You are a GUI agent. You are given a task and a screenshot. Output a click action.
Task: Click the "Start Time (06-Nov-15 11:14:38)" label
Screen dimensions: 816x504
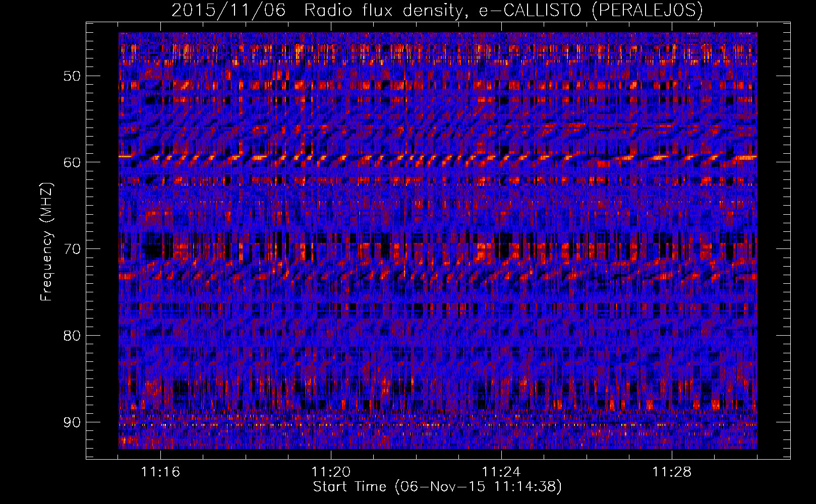[x=437, y=487]
